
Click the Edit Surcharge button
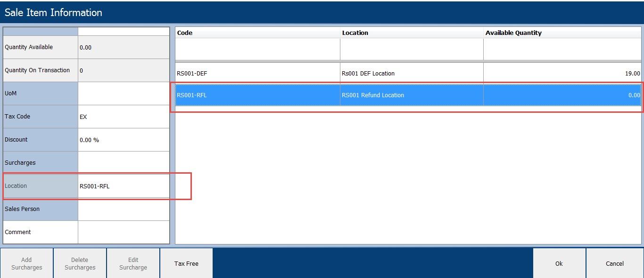click(x=133, y=263)
